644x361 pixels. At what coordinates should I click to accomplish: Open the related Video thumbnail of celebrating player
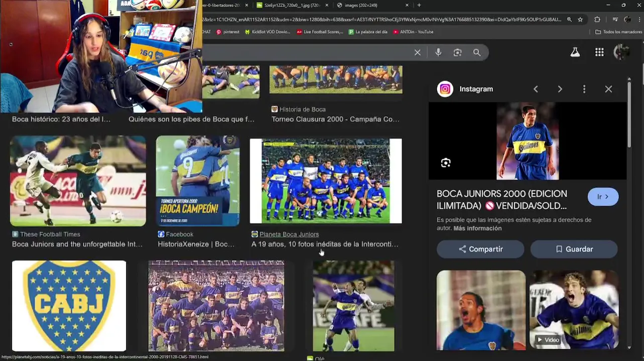pos(574,310)
